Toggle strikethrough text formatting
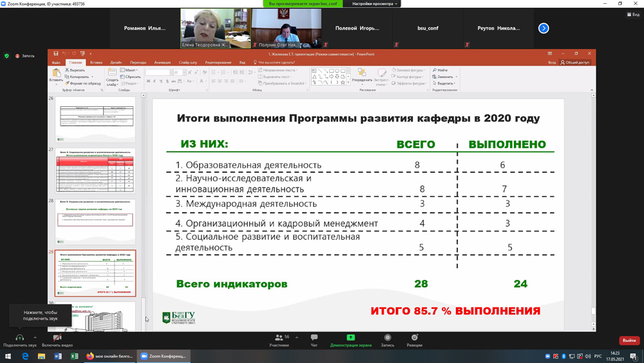The height and width of the screenshot is (363, 644). pos(173,81)
